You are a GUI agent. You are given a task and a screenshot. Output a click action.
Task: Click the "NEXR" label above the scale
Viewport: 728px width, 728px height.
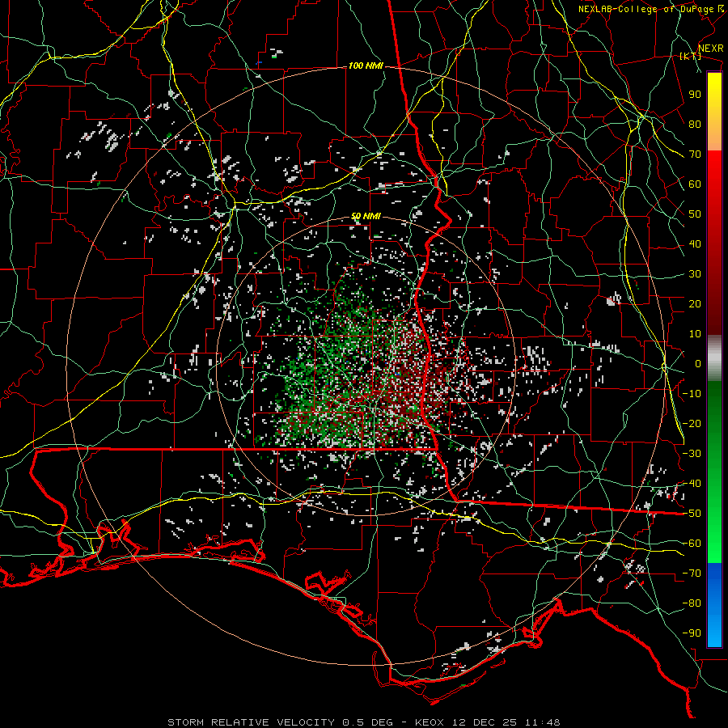pyautogui.click(x=710, y=49)
